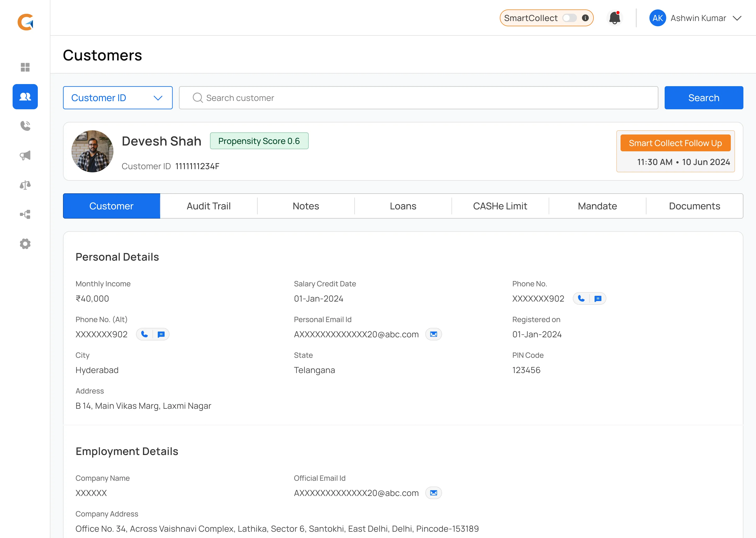Email the Personal Email Id address
Viewport: 756px width, 538px height.
433,334
